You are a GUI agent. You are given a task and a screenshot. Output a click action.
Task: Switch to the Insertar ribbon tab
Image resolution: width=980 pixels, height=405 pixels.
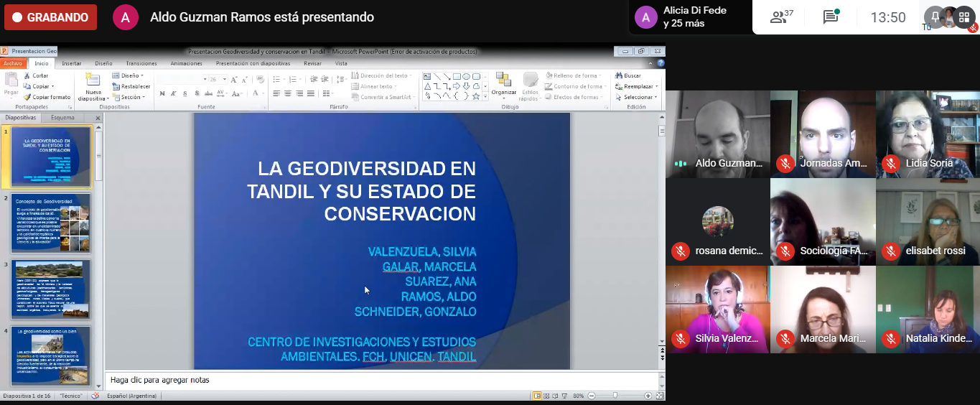72,63
